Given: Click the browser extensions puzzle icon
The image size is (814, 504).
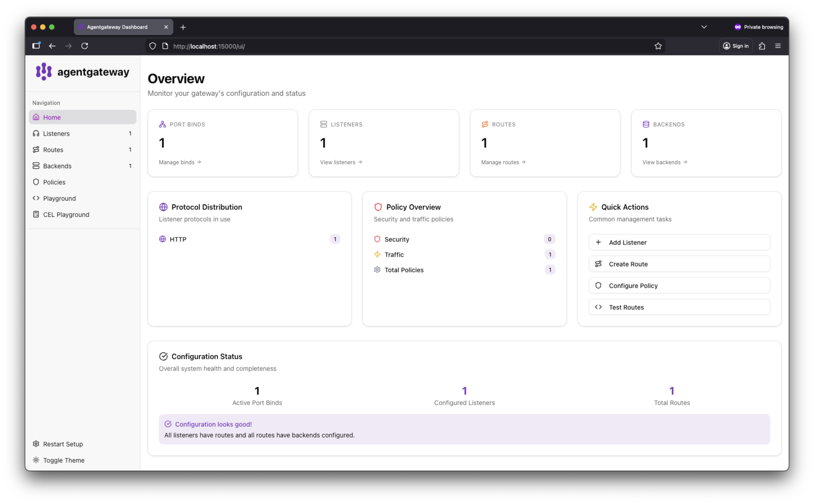Looking at the screenshot, I should coord(762,46).
